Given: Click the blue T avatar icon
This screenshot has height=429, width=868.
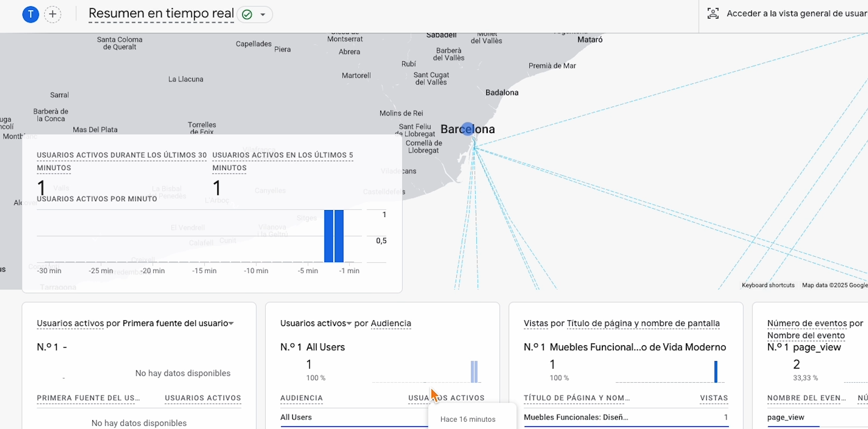Looking at the screenshot, I should click(x=31, y=14).
